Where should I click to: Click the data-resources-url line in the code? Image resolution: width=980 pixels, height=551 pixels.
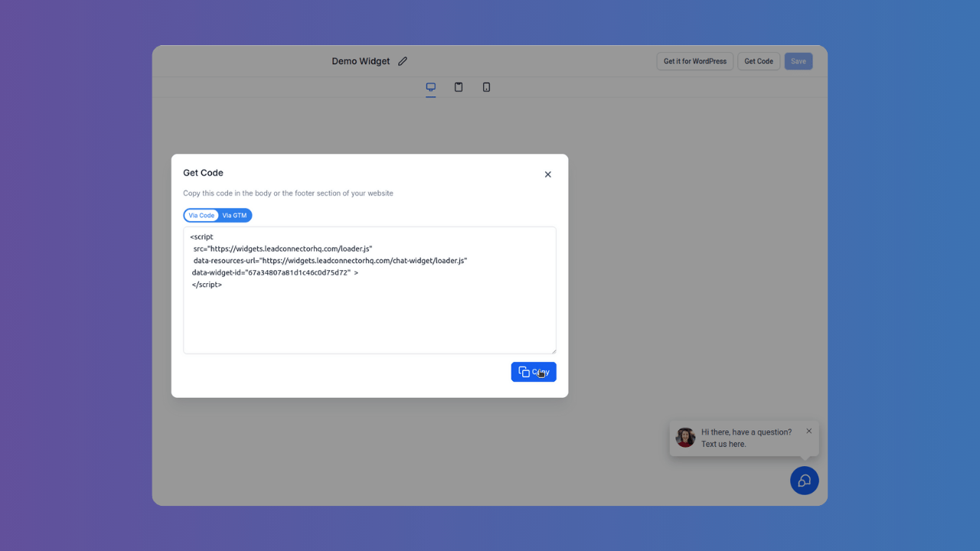click(330, 261)
